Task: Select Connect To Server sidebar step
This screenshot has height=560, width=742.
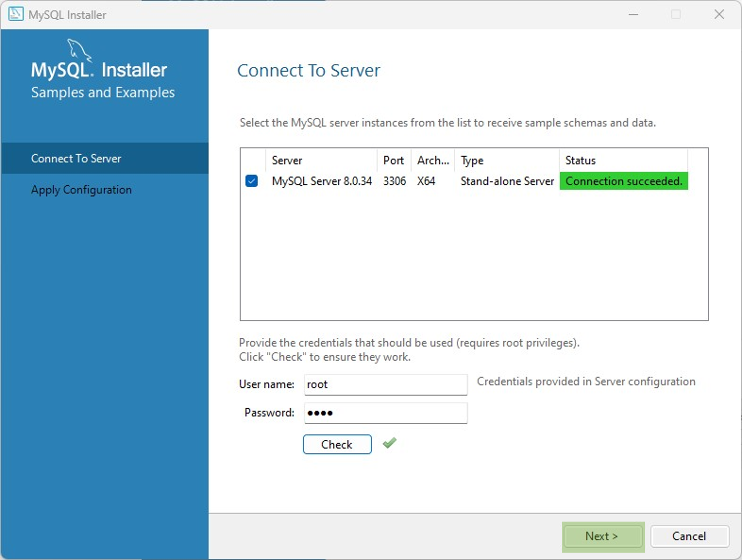Action: pos(76,158)
